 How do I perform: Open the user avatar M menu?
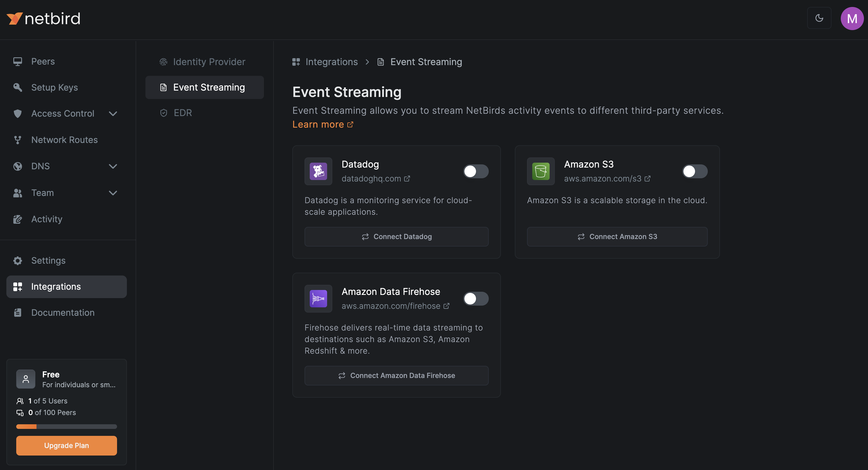click(x=851, y=19)
